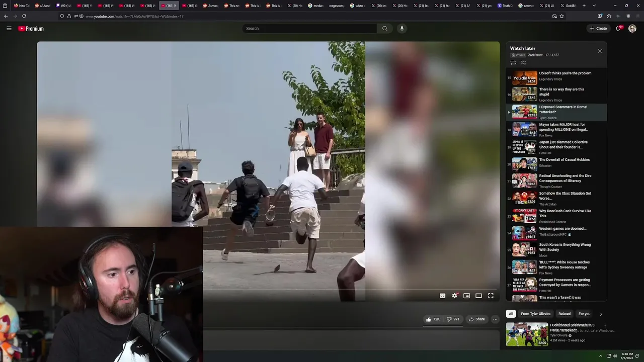This screenshot has width=644, height=362.
Task: Open list all tabs dropdown
Action: coord(594,6)
